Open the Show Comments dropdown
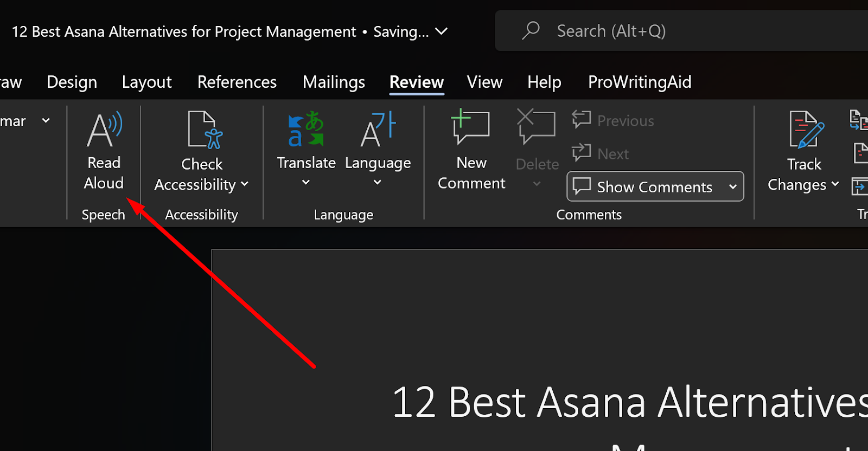This screenshot has height=451, width=868. click(x=733, y=187)
